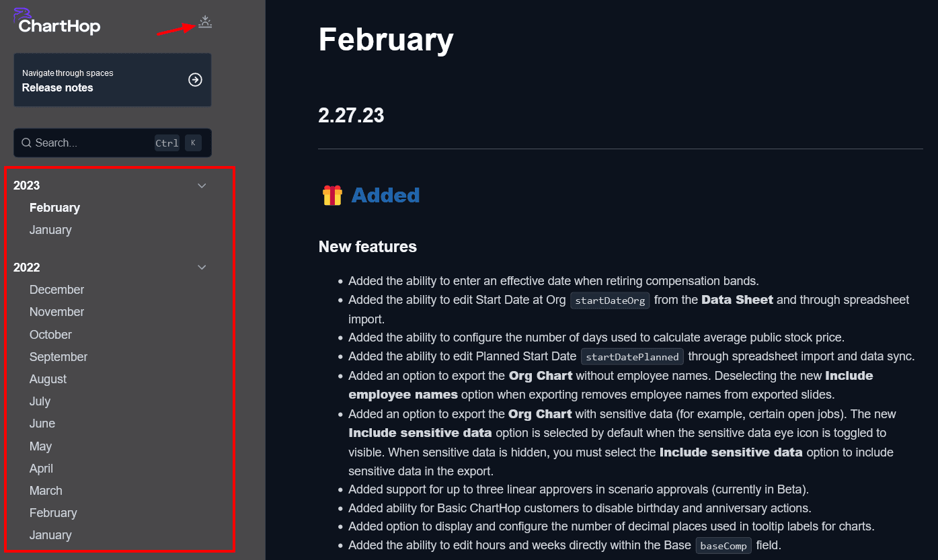Viewport: 938px width, 560px height.
Task: Click the gift icon beside Added
Action: click(x=332, y=196)
